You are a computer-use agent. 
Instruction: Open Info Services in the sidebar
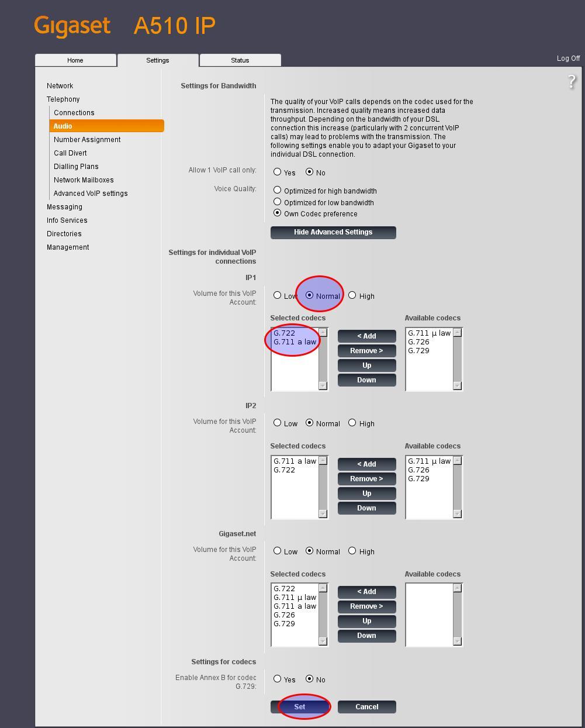(x=67, y=220)
